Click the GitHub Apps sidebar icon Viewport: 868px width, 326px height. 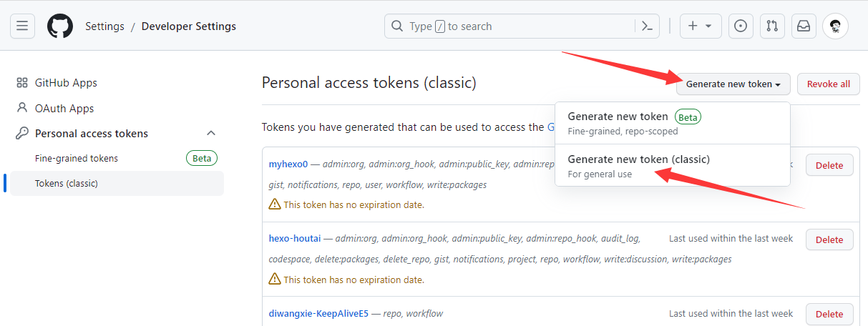coord(22,83)
